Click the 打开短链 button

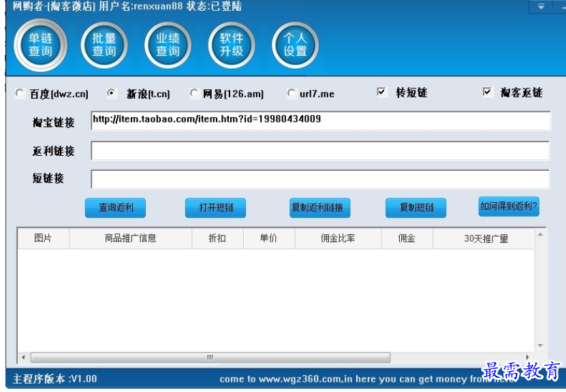[215, 208]
